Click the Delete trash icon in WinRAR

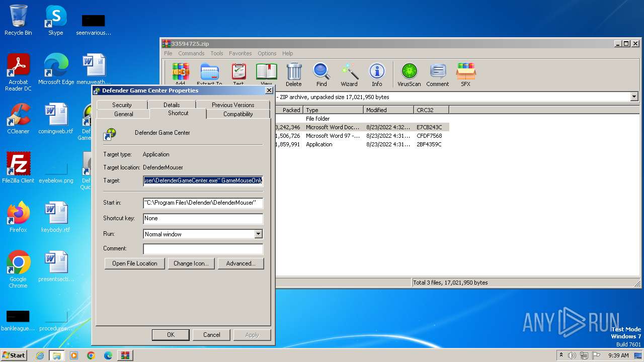pyautogui.click(x=294, y=74)
